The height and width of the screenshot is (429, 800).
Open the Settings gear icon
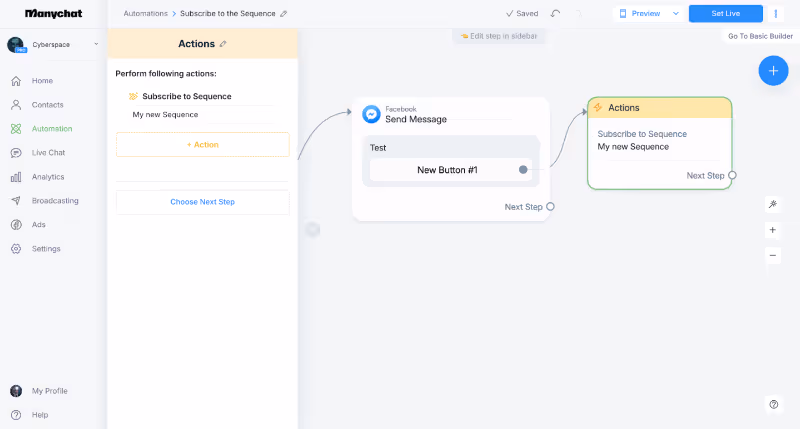click(x=16, y=248)
